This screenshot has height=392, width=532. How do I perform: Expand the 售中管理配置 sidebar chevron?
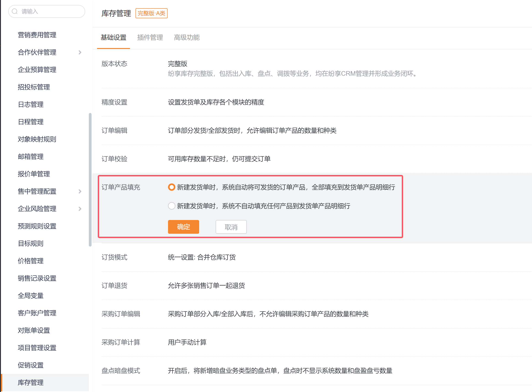(80, 191)
